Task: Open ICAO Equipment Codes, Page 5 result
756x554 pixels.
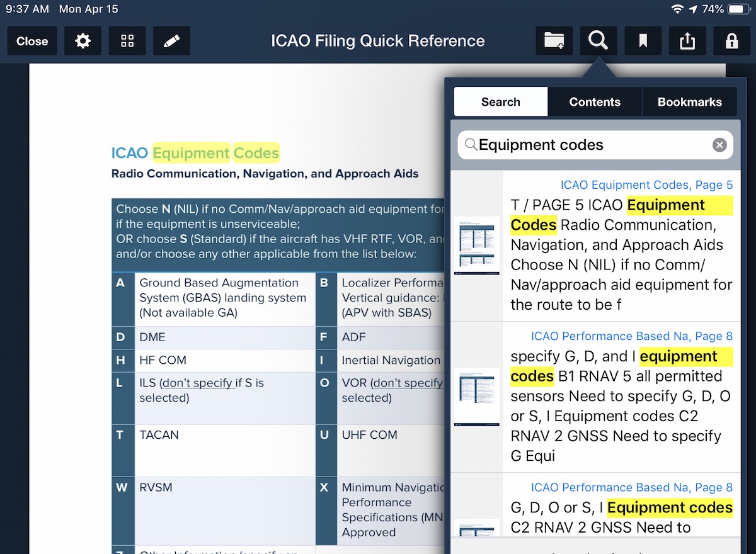Action: (x=646, y=185)
